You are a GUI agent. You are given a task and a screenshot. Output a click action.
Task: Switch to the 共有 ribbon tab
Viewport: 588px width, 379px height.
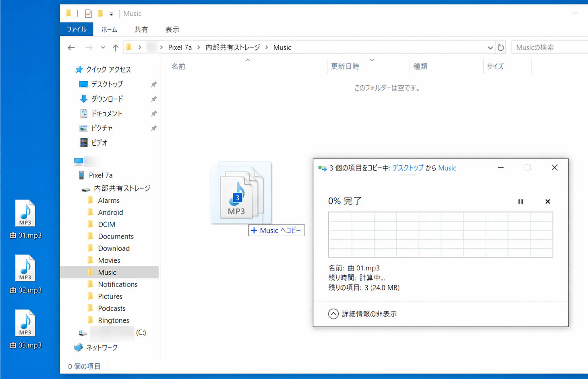pos(141,29)
